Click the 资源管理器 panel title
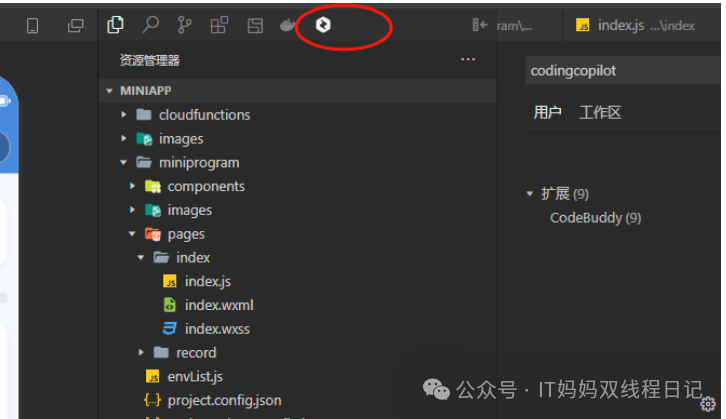Screen dimensions: 726x419 pos(150,60)
